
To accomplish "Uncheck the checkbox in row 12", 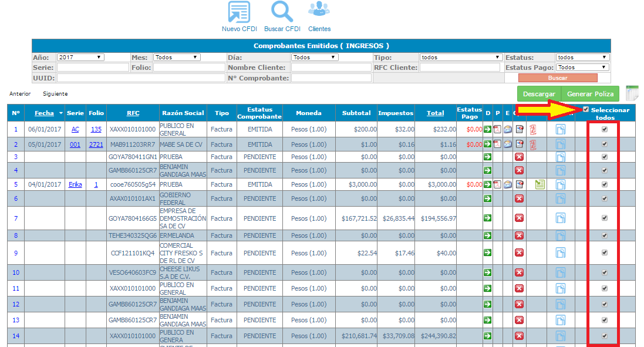I will [x=605, y=304].
